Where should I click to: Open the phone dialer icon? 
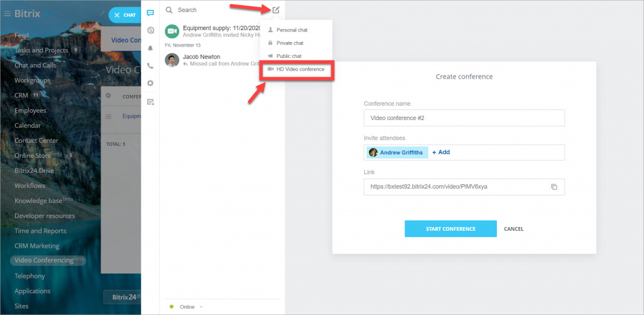tap(150, 66)
